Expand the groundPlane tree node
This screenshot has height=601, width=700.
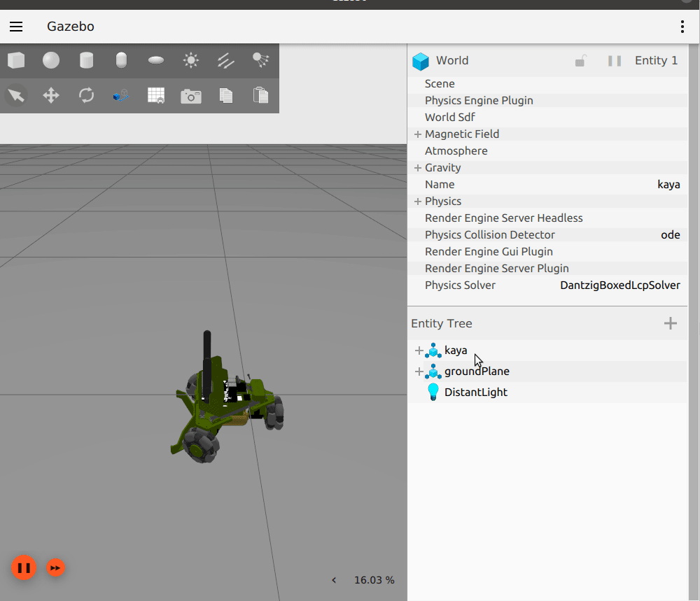click(419, 372)
